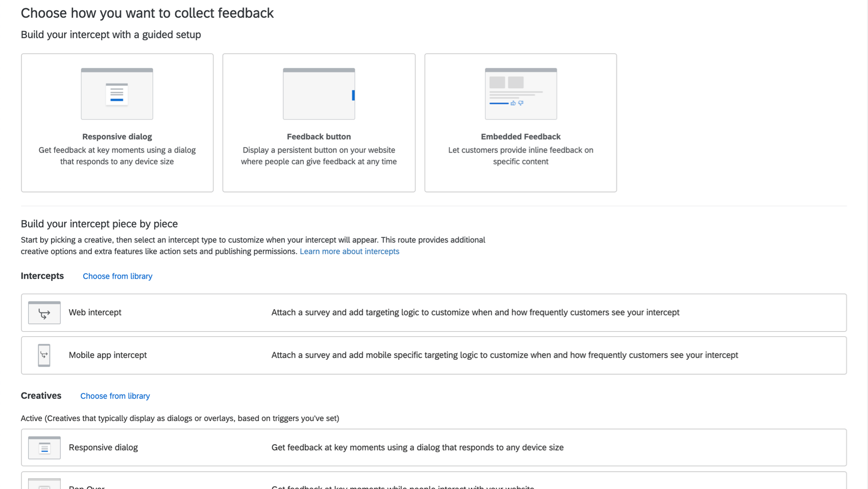
Task: Open Learn more about intercepts link
Action: coord(349,251)
